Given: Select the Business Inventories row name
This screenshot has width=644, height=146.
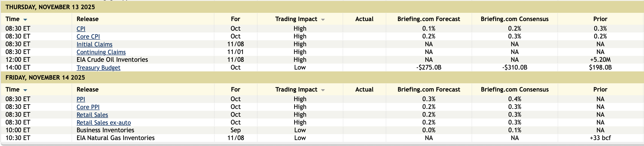Looking at the screenshot, I should tap(105, 130).
